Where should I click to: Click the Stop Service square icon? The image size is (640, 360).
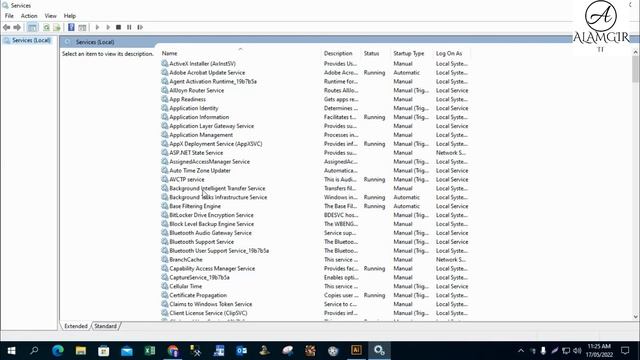pos(118,27)
